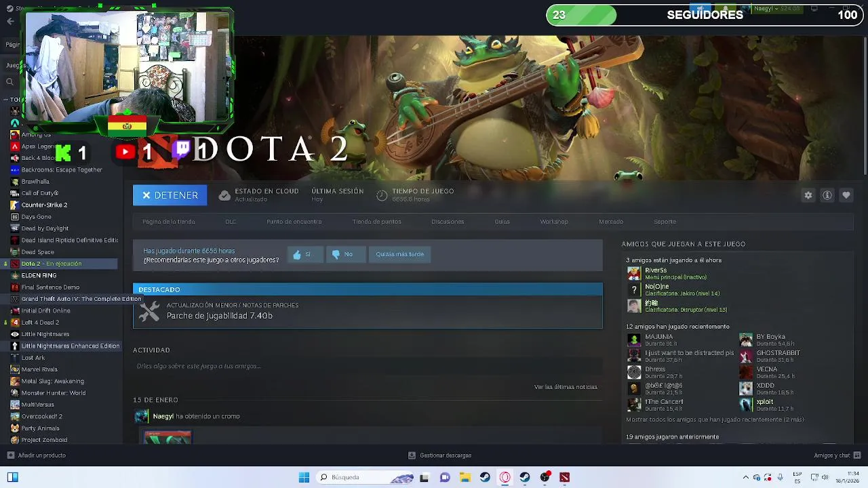The width and height of the screenshot is (868, 488).
Task: Click friend name Dhrexs
Action: tap(655, 369)
